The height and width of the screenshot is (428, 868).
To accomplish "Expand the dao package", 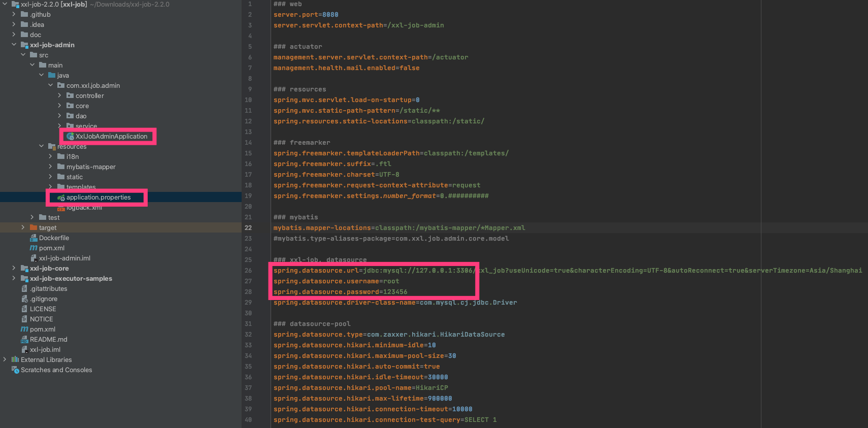I will (59, 116).
